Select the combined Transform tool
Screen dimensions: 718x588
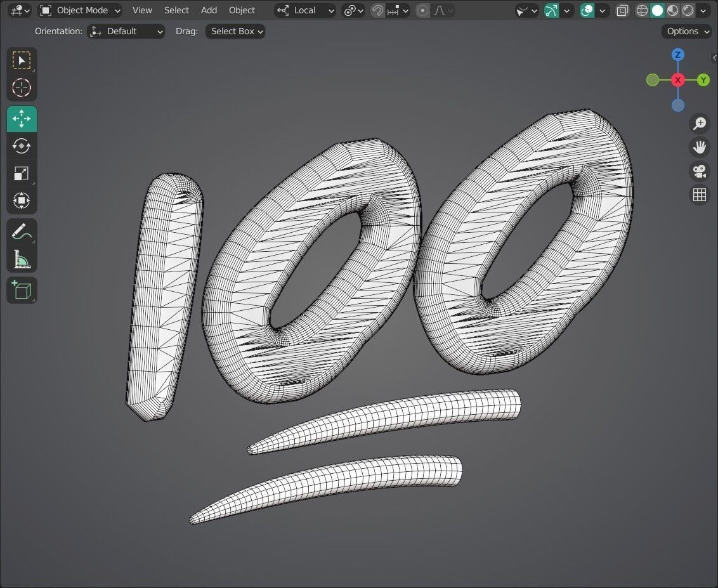pos(22,200)
